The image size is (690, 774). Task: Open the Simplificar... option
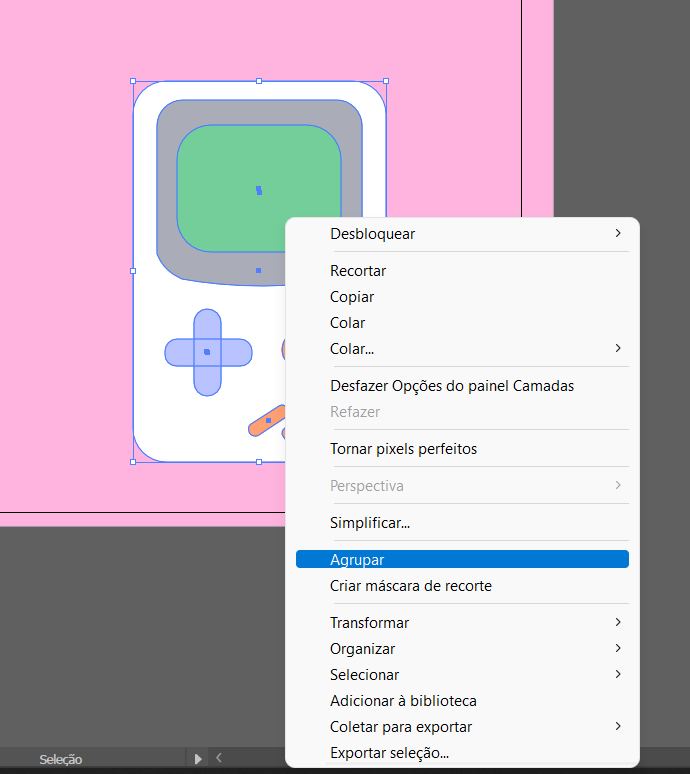(462, 523)
